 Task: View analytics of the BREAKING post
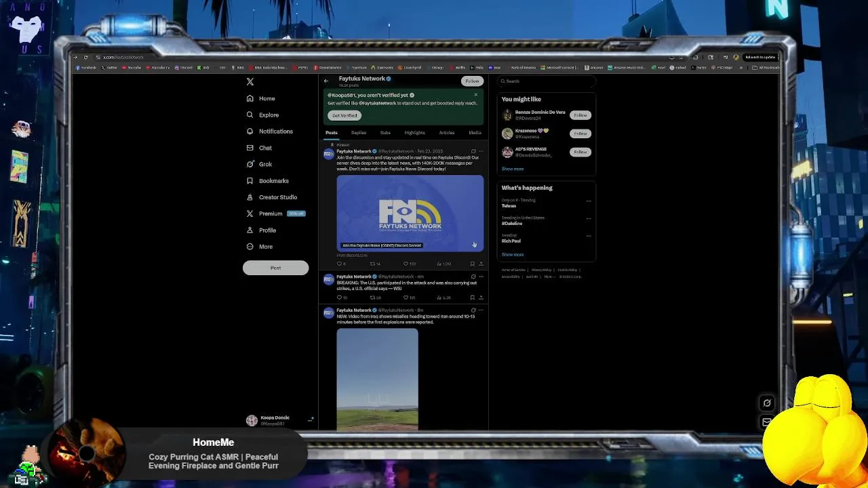coord(445,298)
